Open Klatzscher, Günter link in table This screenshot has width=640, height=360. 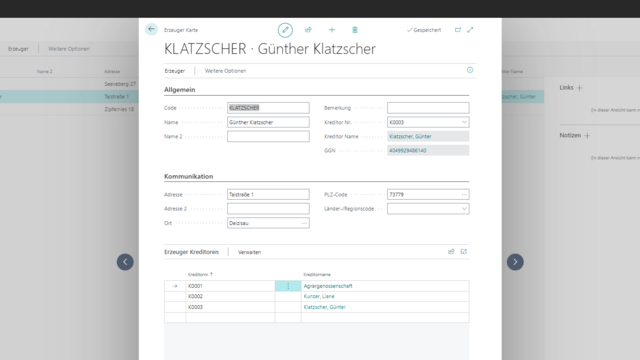[324, 307]
